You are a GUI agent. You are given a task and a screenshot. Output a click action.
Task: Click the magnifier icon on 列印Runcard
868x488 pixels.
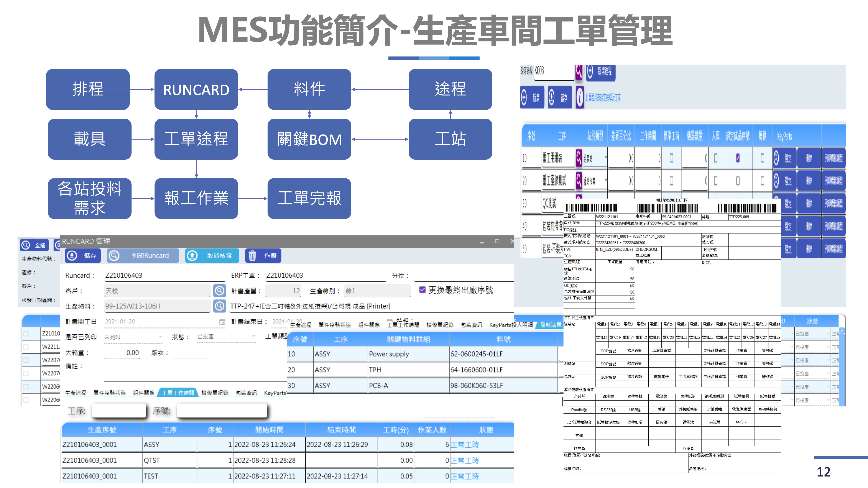114,256
